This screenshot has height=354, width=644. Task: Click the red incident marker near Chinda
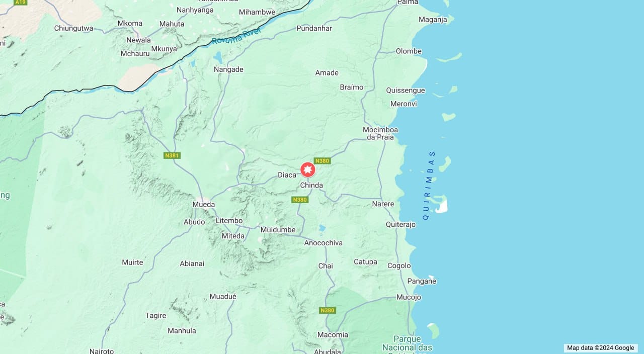coord(308,170)
